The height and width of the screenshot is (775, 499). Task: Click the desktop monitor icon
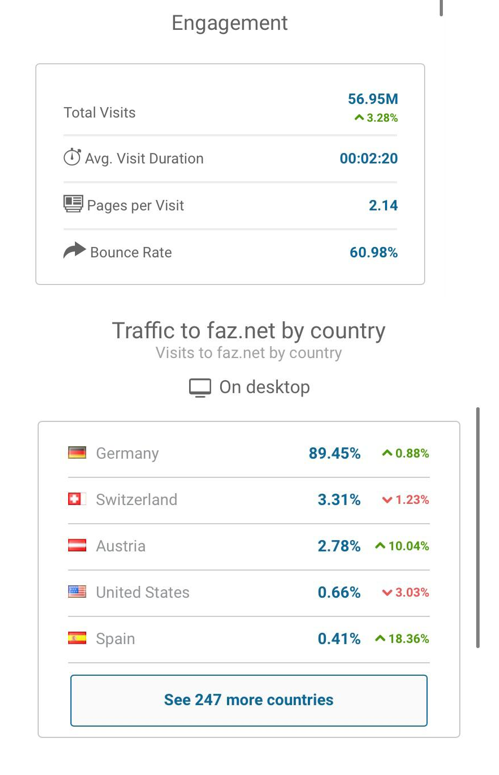[x=200, y=388]
